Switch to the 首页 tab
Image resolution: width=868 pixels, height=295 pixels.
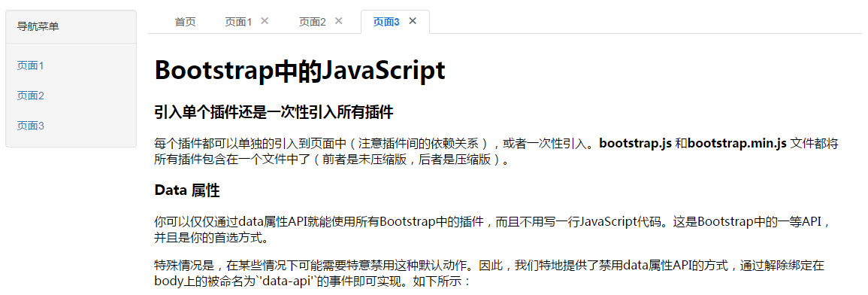coord(186,22)
